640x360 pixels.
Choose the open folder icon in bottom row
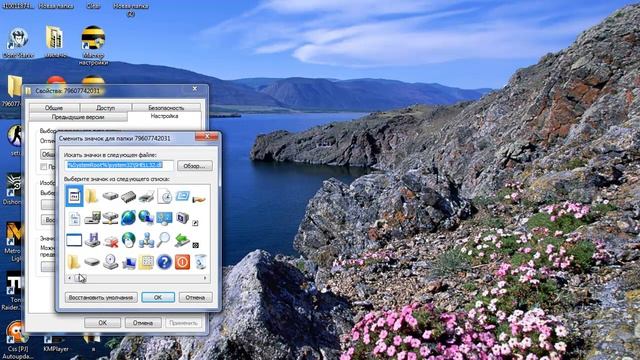pos(74,262)
